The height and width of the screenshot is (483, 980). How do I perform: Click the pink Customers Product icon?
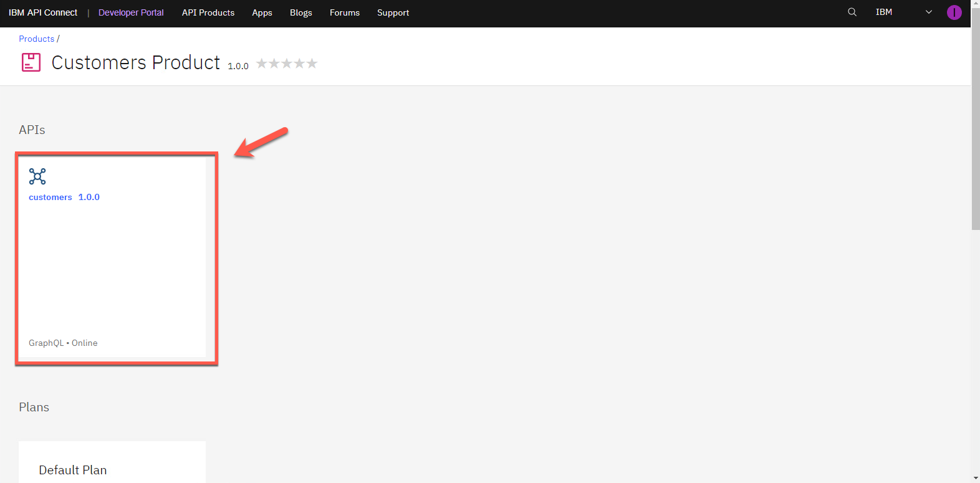31,62
